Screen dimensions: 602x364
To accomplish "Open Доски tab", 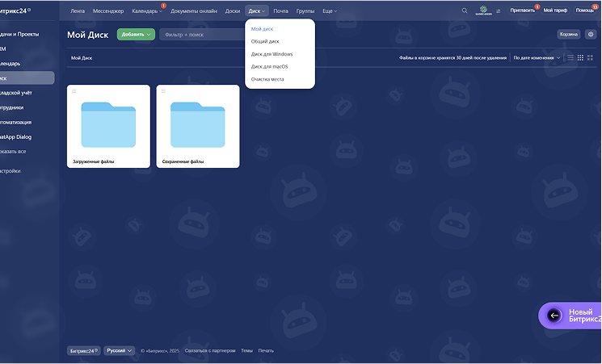I will 232,11.
